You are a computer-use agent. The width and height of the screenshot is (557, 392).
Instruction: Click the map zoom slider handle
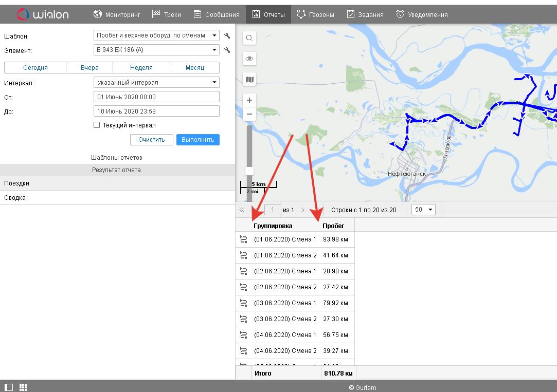(x=249, y=171)
